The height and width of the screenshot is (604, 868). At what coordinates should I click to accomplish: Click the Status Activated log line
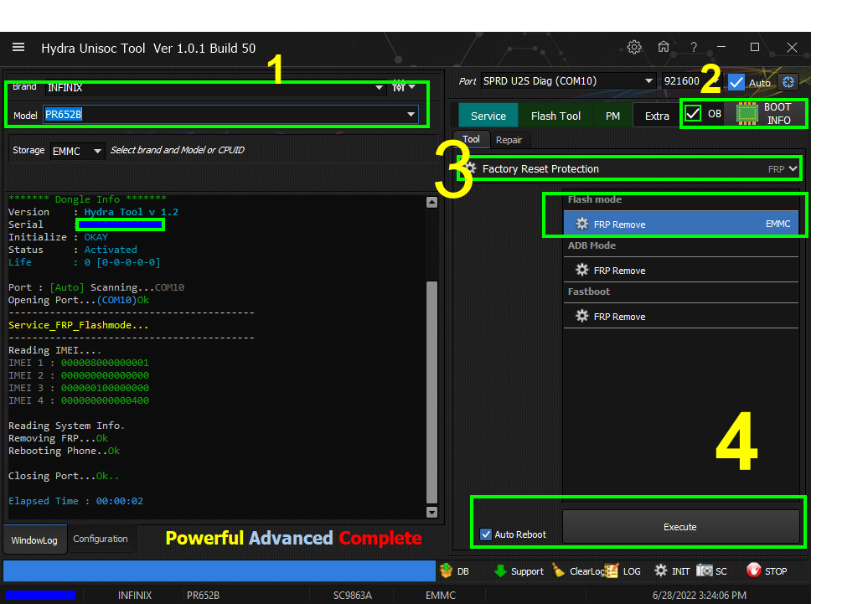[73, 250]
